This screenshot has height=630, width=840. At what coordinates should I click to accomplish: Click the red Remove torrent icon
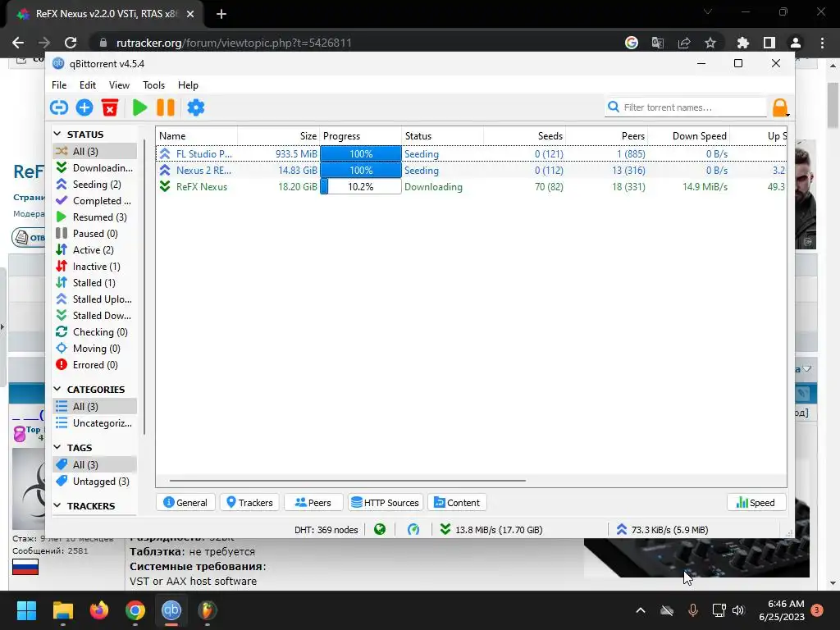[x=110, y=107]
